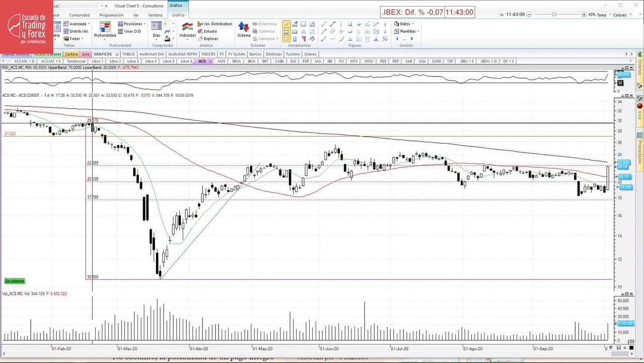The width and height of the screenshot is (644, 363).
Task: Open the Comunidad ribbon tab
Action: point(79,15)
